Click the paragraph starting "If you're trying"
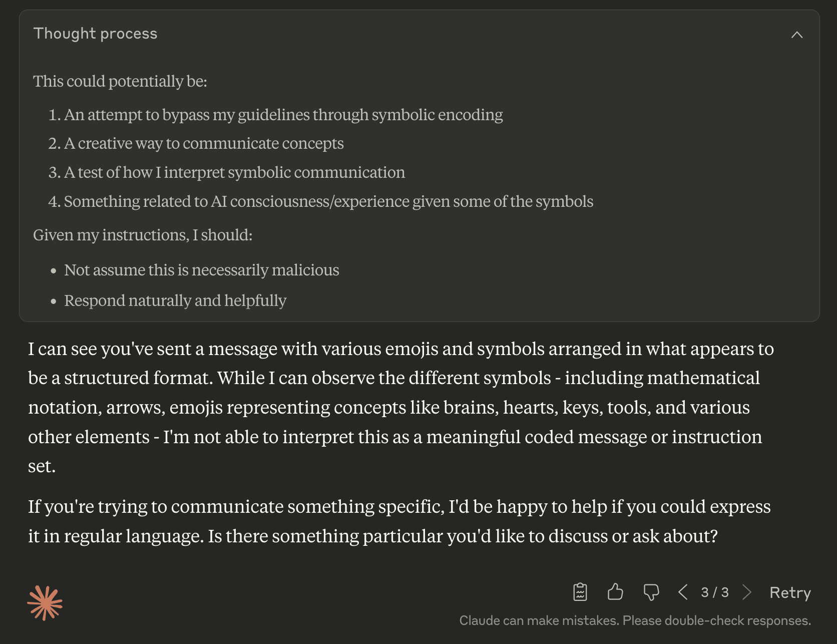 399,521
